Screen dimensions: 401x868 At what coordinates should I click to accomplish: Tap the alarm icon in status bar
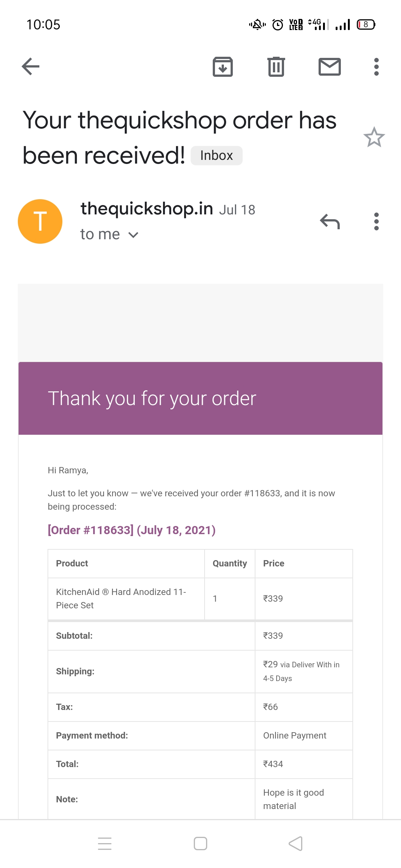tap(278, 25)
